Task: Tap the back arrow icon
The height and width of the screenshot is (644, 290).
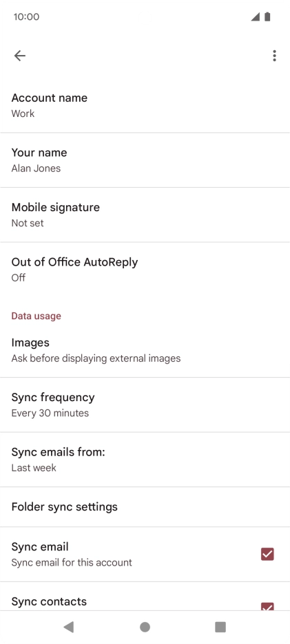Action: click(x=20, y=56)
